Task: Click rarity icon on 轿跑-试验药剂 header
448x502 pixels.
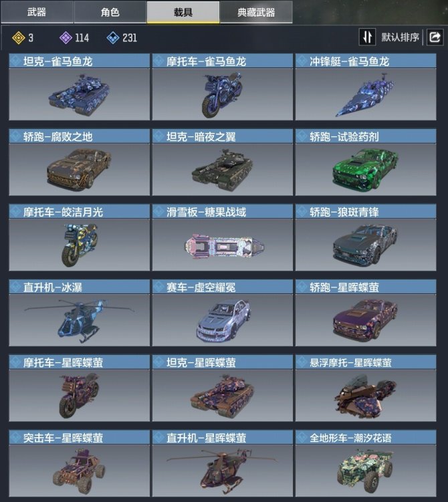Action: 302,136
